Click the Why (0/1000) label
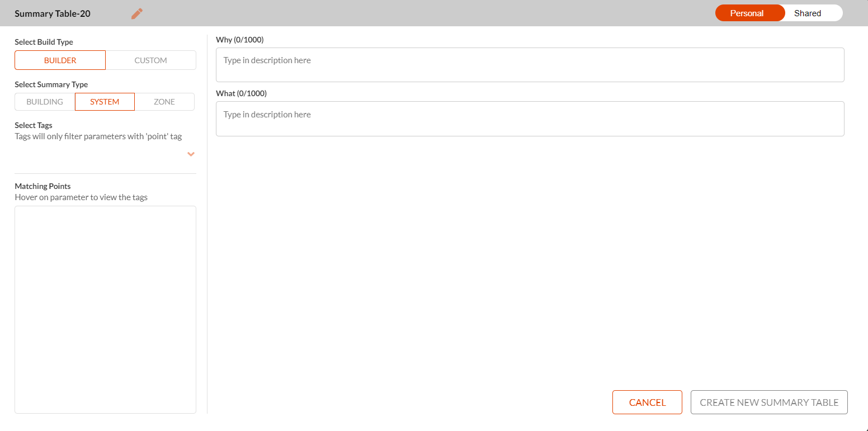 (239, 40)
